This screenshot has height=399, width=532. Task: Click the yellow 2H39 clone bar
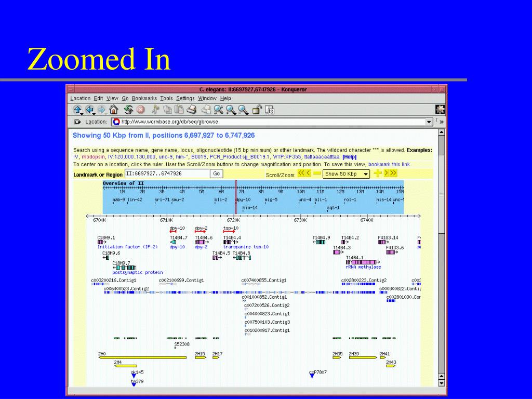click(363, 357)
